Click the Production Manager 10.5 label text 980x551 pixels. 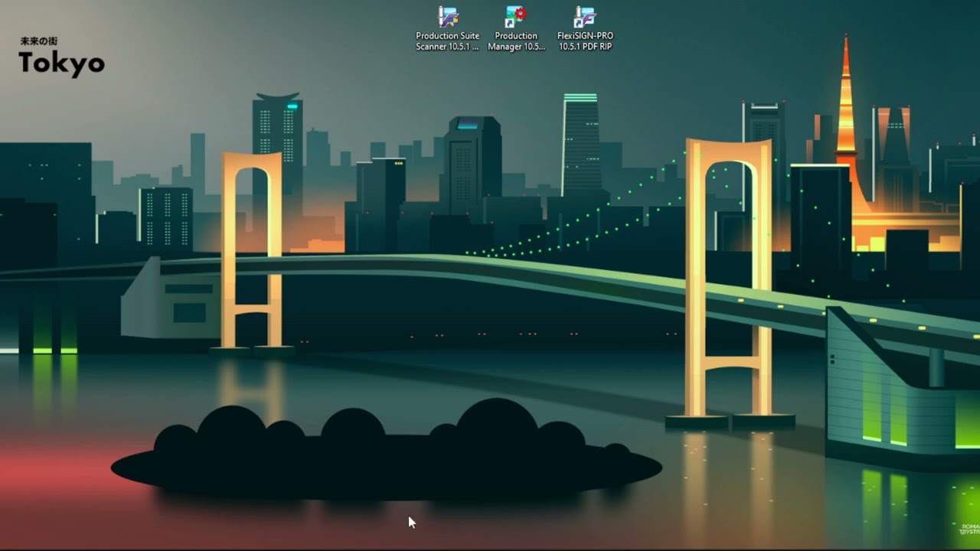516,41
